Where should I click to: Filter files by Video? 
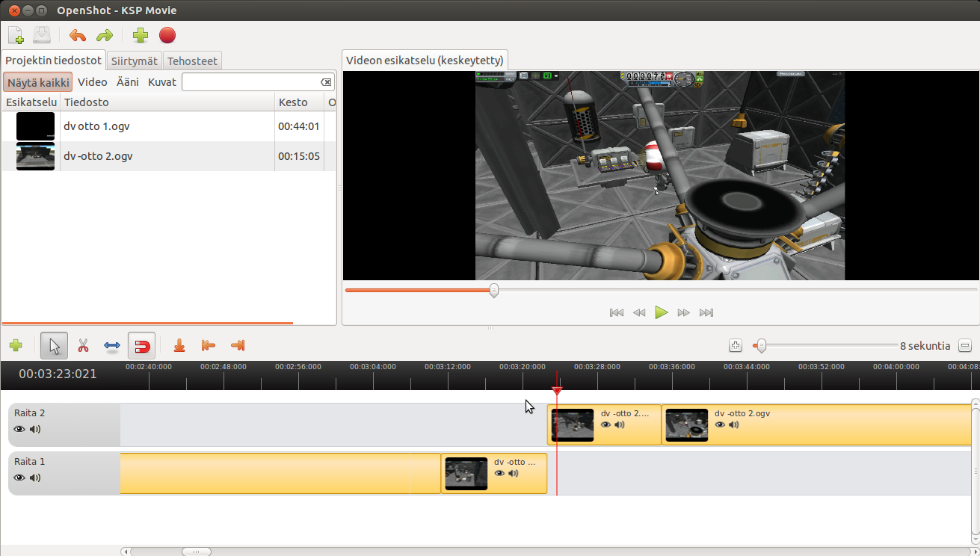click(93, 82)
